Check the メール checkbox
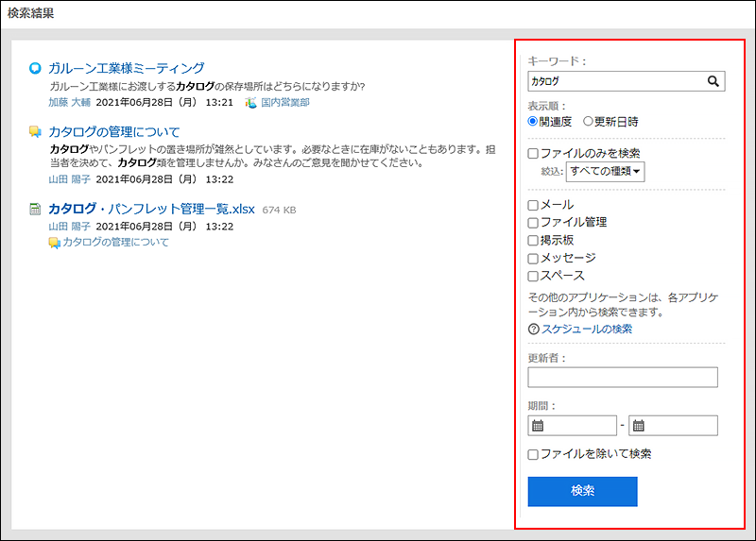This screenshot has width=756, height=541. (x=533, y=205)
